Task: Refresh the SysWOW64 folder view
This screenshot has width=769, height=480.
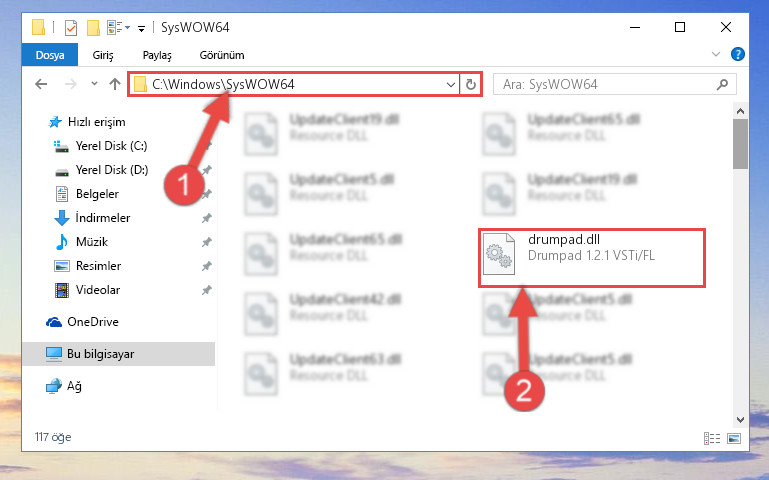Action: tap(471, 84)
